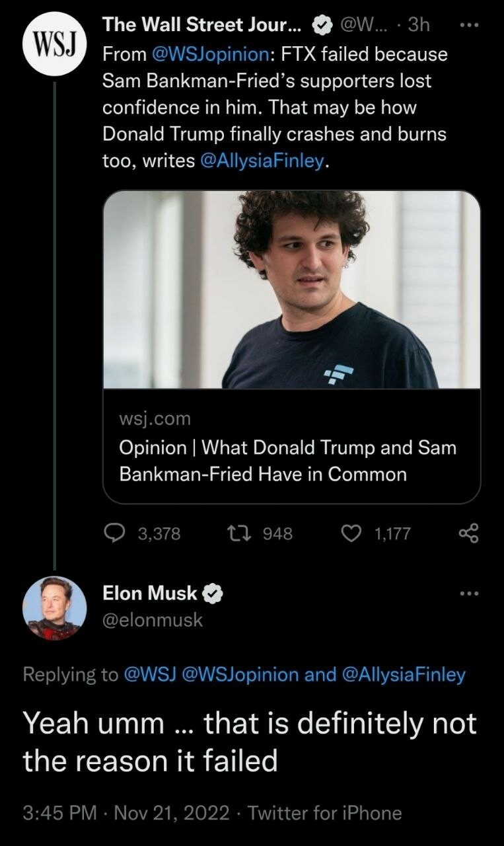This screenshot has width=504, height=846.
Task: Open the wsj.com opinion article headline
Action: click(x=288, y=461)
